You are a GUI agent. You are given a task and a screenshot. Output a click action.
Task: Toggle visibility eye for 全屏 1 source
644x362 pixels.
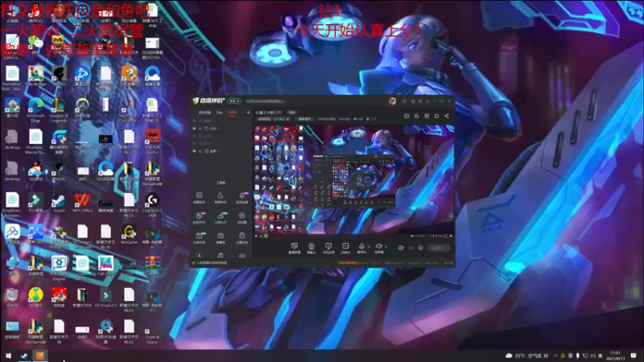(194, 151)
